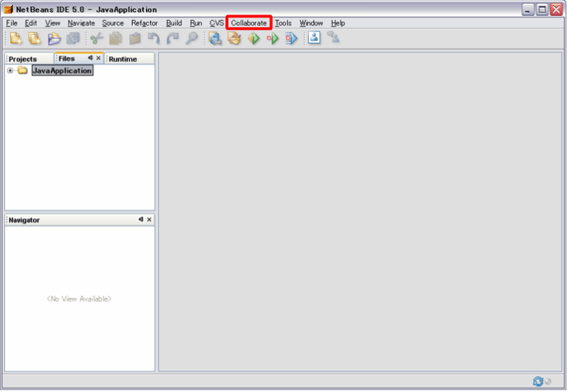Open the Build menu
The image size is (567, 392).
pyautogui.click(x=174, y=23)
